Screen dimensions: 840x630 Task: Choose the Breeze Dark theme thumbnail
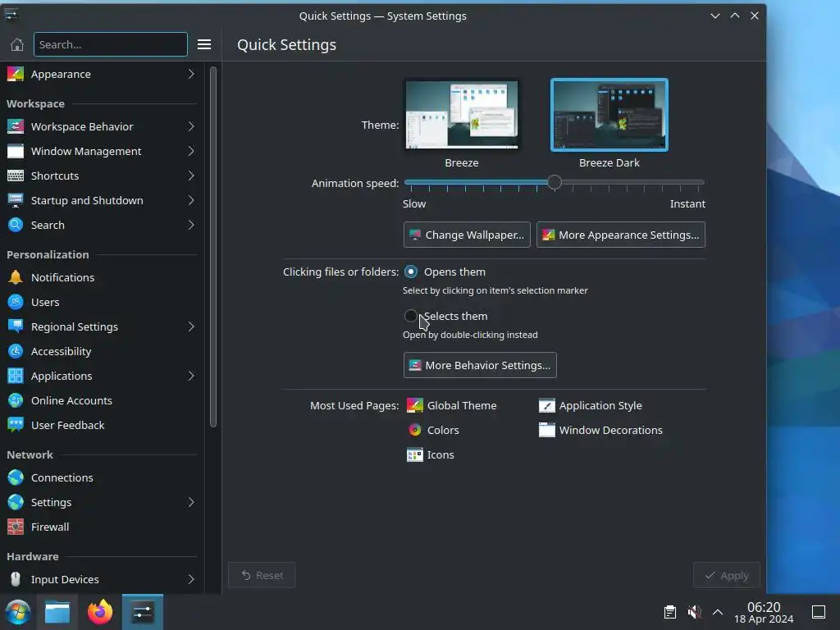(609, 115)
